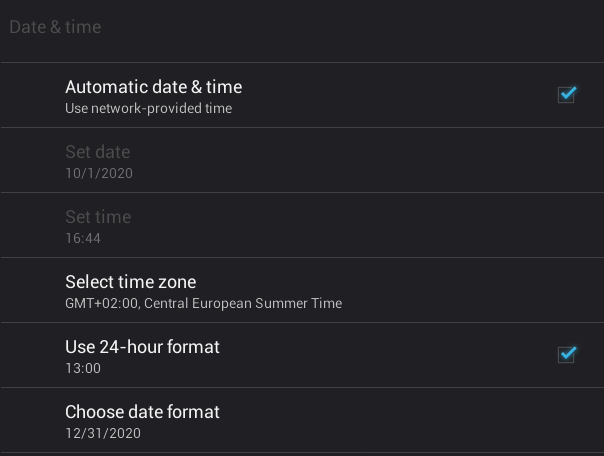Tap the greyed-out Set time title
Screen dimensions: 604x456
point(98,217)
